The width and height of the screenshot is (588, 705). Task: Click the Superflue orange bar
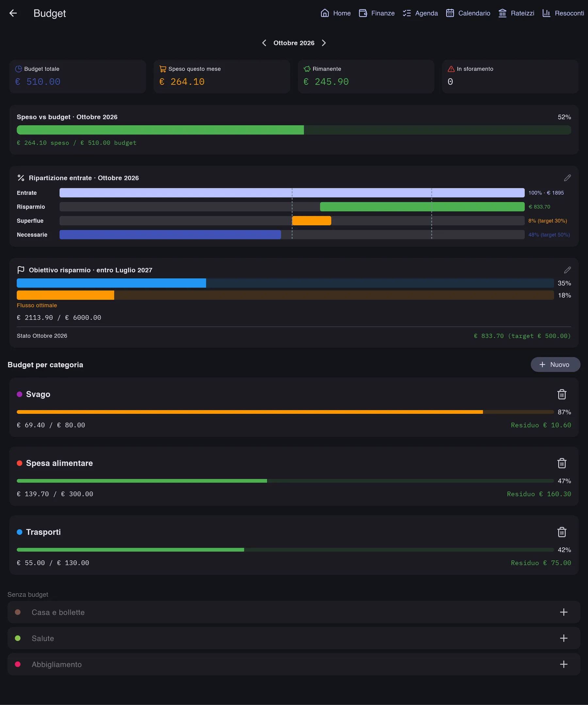tap(311, 221)
